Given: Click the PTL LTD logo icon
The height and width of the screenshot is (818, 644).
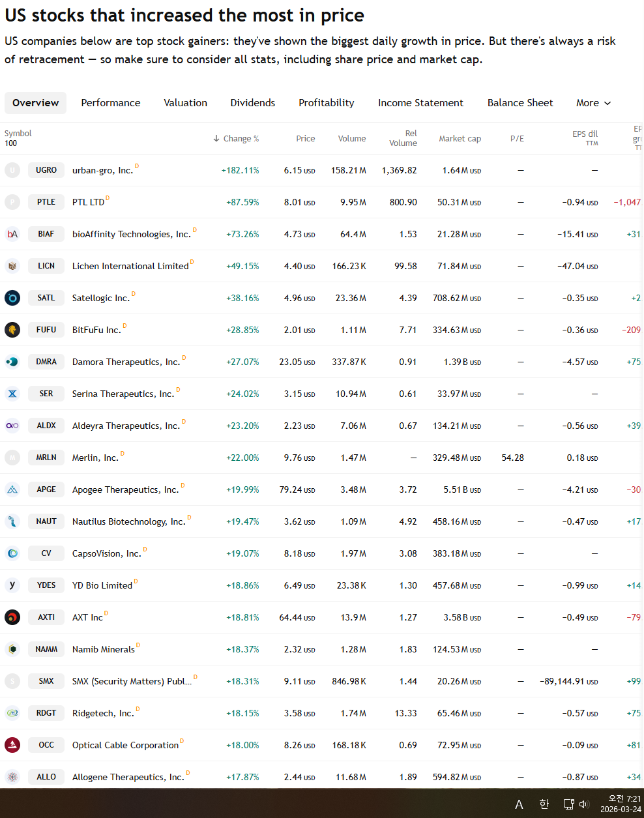Looking at the screenshot, I should [x=12, y=202].
